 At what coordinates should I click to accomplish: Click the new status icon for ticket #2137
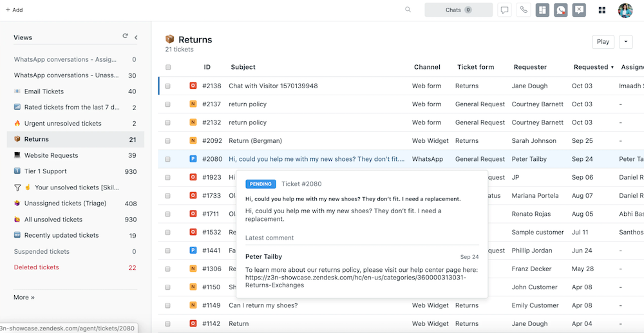pyautogui.click(x=193, y=104)
